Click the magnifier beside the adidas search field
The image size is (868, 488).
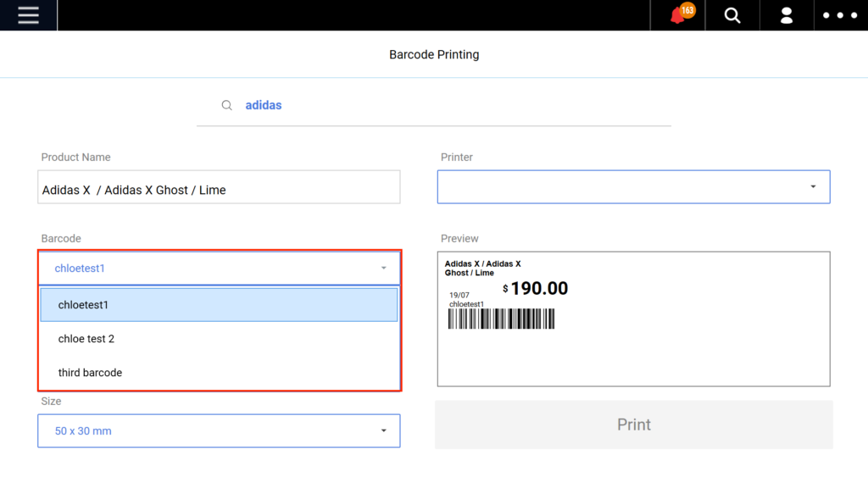[226, 104]
